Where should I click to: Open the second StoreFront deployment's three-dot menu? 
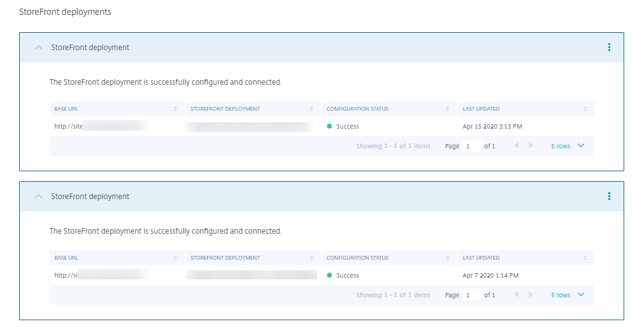point(609,196)
